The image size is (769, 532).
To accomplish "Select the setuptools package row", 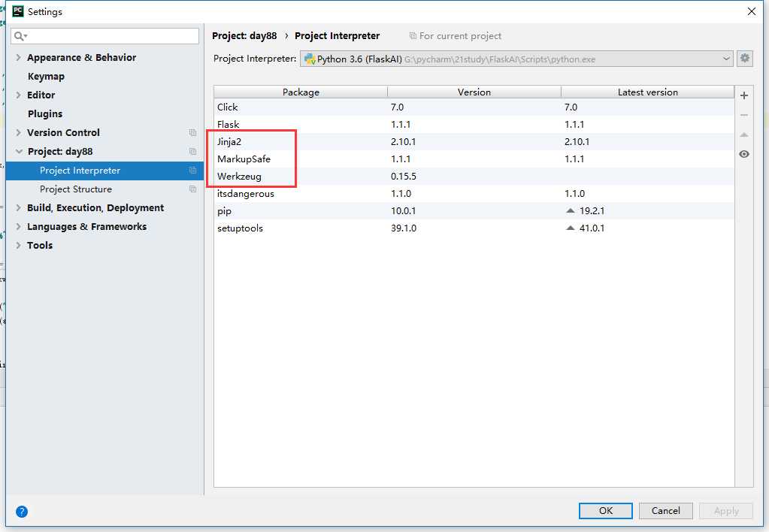I will 474,228.
